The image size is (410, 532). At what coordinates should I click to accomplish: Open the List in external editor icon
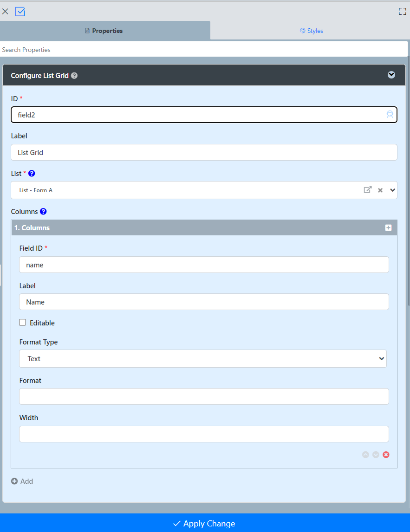point(367,190)
